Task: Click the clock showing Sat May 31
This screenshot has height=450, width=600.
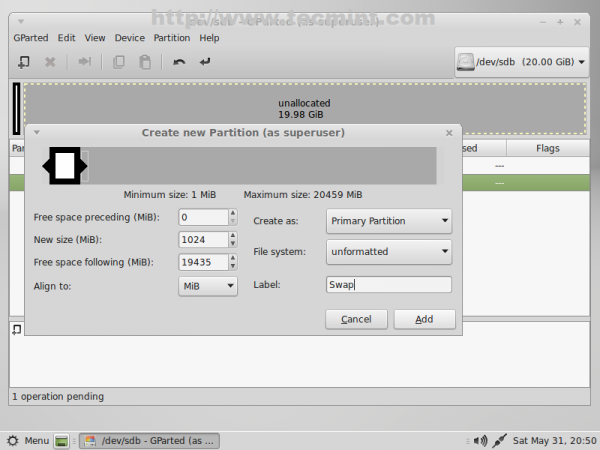Action: (x=554, y=441)
